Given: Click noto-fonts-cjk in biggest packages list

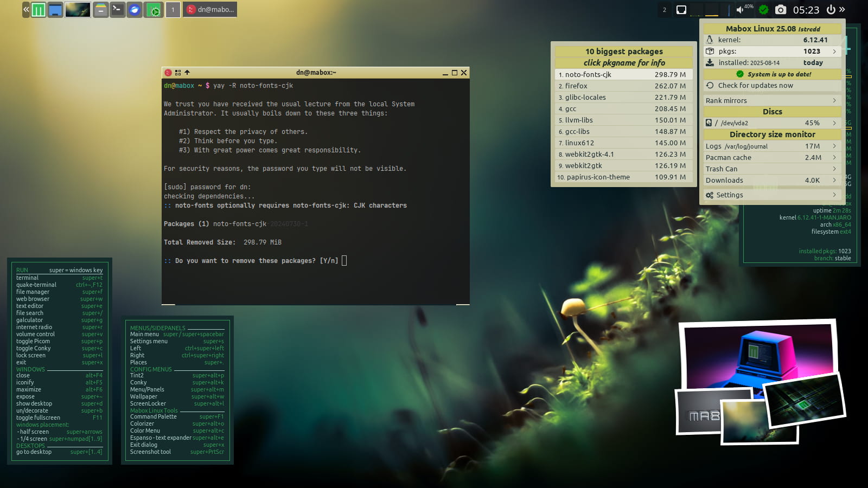Looking at the screenshot, I should point(588,75).
